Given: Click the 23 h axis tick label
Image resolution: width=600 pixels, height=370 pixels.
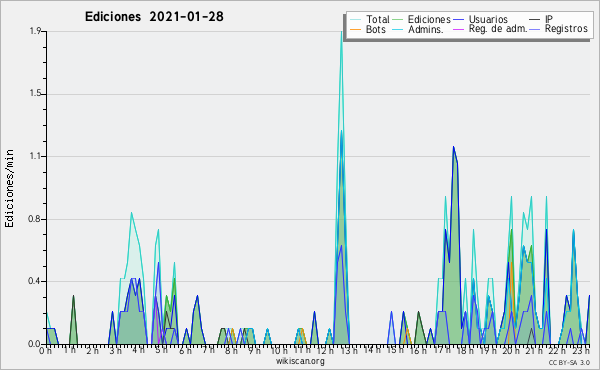Looking at the screenshot, I should click(x=581, y=350).
